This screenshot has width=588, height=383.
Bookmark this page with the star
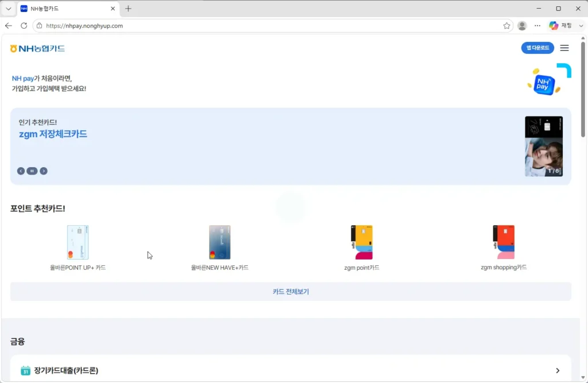(506, 25)
